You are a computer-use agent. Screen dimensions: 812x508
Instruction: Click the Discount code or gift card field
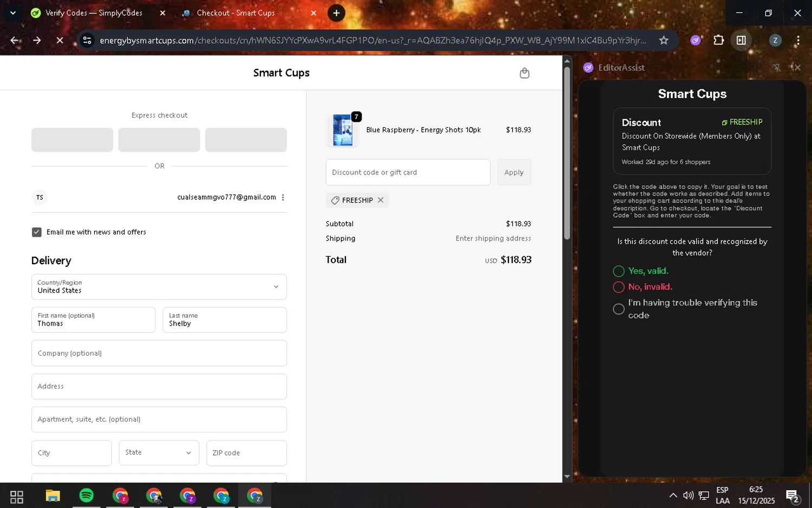[x=408, y=172]
